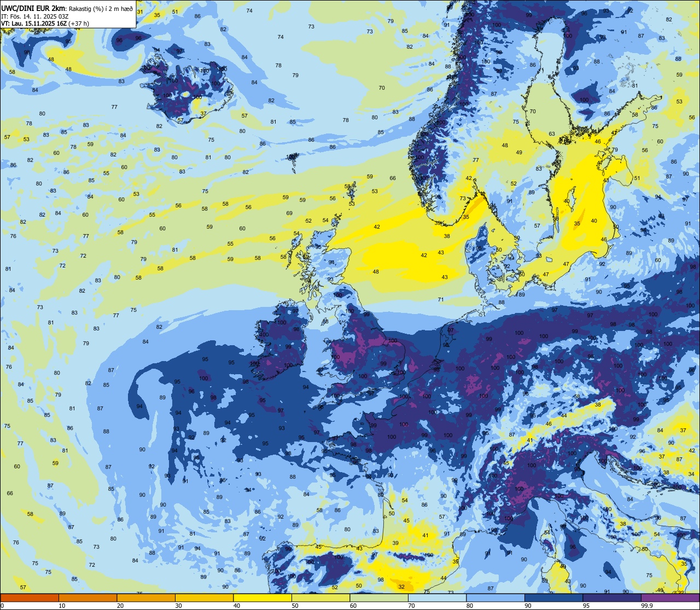
Task: Click the legend label "50"
Action: pos(295,606)
